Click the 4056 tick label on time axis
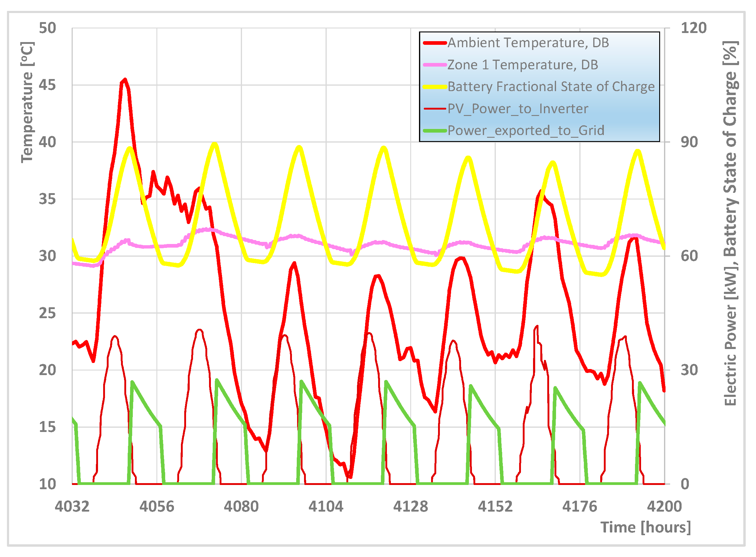Screen dimensions: 756x557 (157, 506)
